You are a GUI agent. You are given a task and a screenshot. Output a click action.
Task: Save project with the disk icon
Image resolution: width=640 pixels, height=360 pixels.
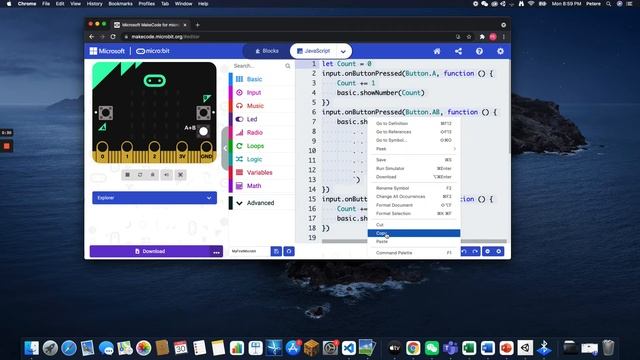276,251
